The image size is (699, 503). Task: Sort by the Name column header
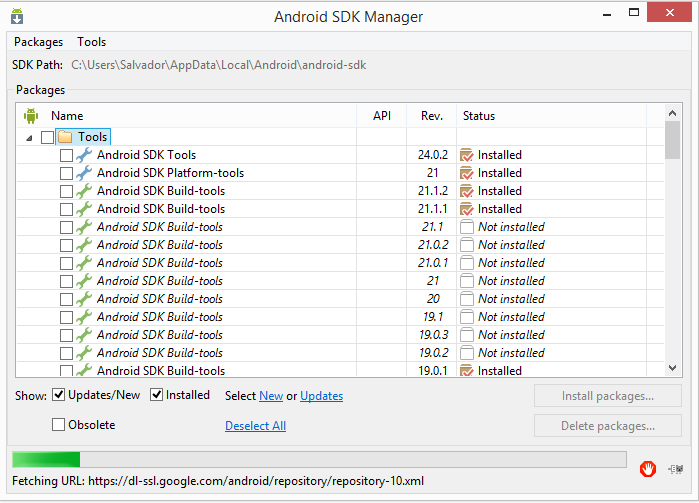(67, 115)
